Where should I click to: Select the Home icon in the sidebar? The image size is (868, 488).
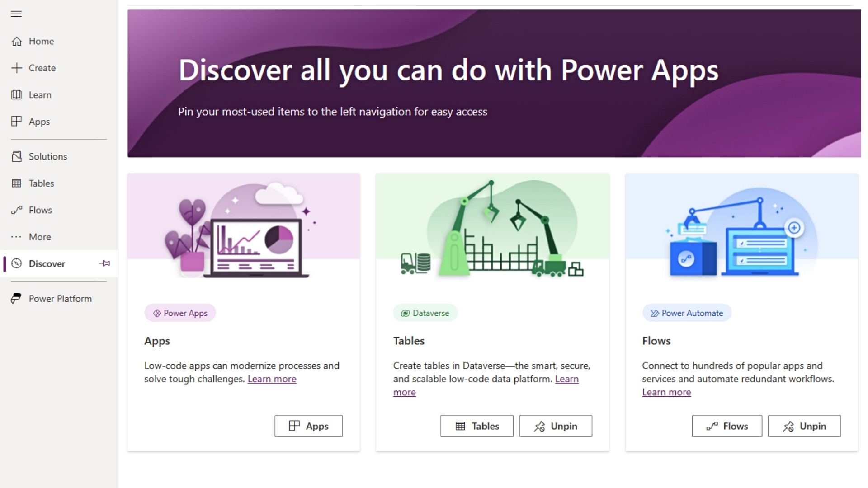(x=17, y=41)
